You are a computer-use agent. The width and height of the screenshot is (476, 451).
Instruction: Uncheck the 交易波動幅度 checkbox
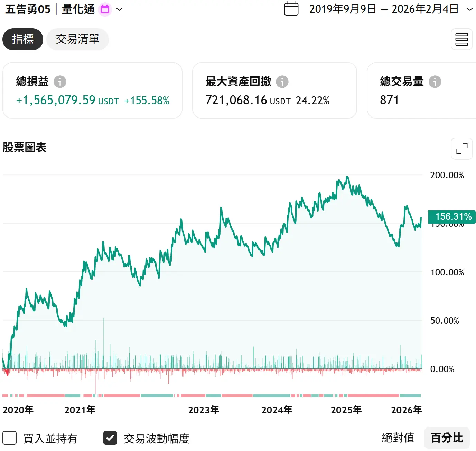tap(110, 438)
